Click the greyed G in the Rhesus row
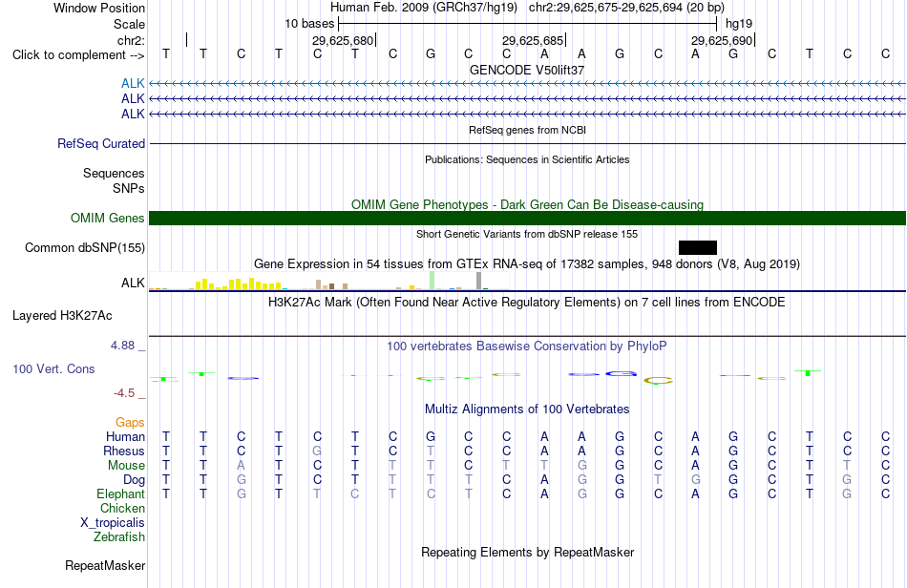The image size is (907, 588). pyautogui.click(x=317, y=451)
